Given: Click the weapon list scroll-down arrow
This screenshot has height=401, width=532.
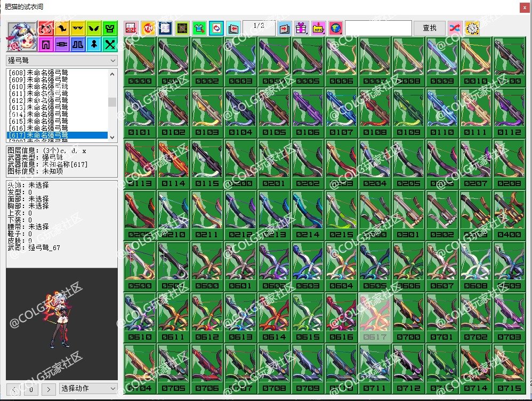Looking at the screenshot, I should click(112, 137).
